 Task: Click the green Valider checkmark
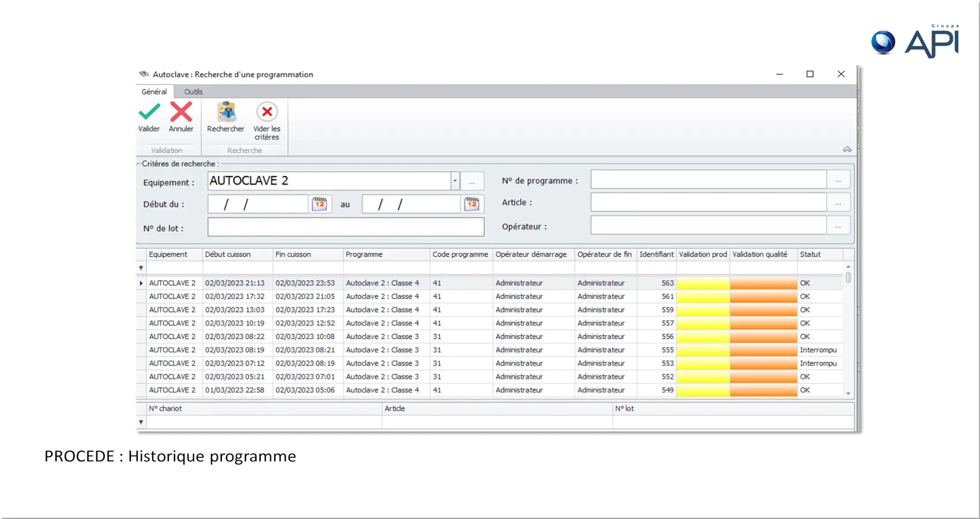pos(149,112)
